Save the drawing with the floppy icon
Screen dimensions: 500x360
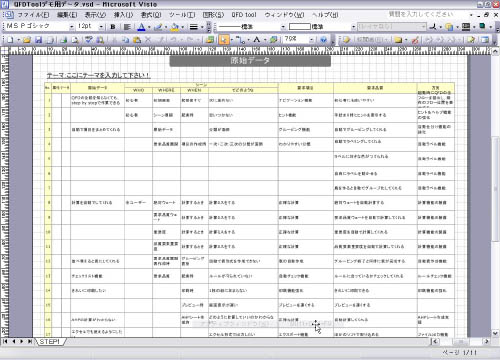point(39,40)
